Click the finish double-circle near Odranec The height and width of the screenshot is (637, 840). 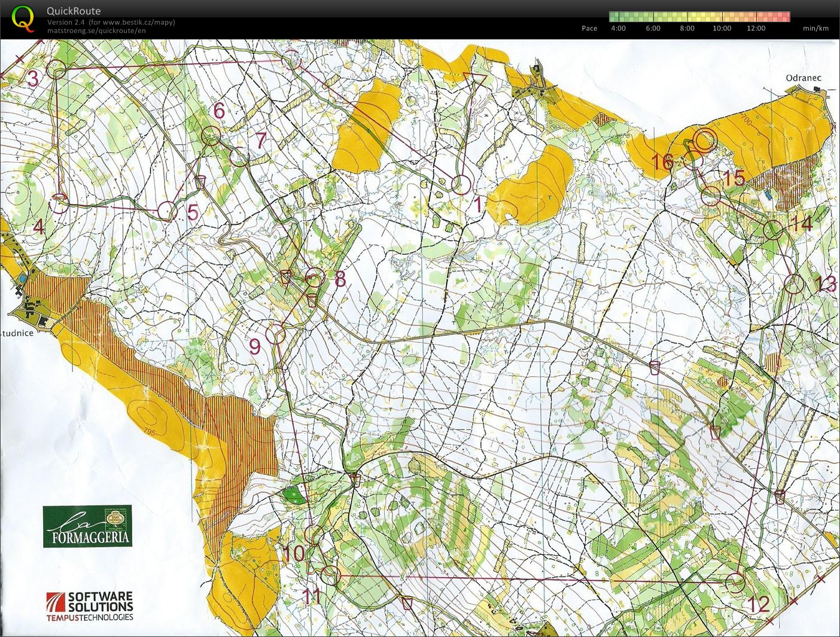click(705, 140)
